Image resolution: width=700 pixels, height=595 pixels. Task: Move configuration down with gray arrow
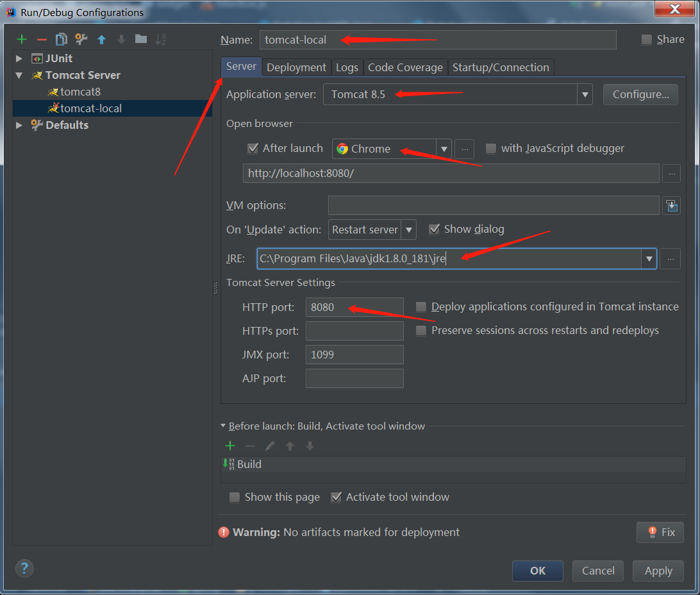121,39
